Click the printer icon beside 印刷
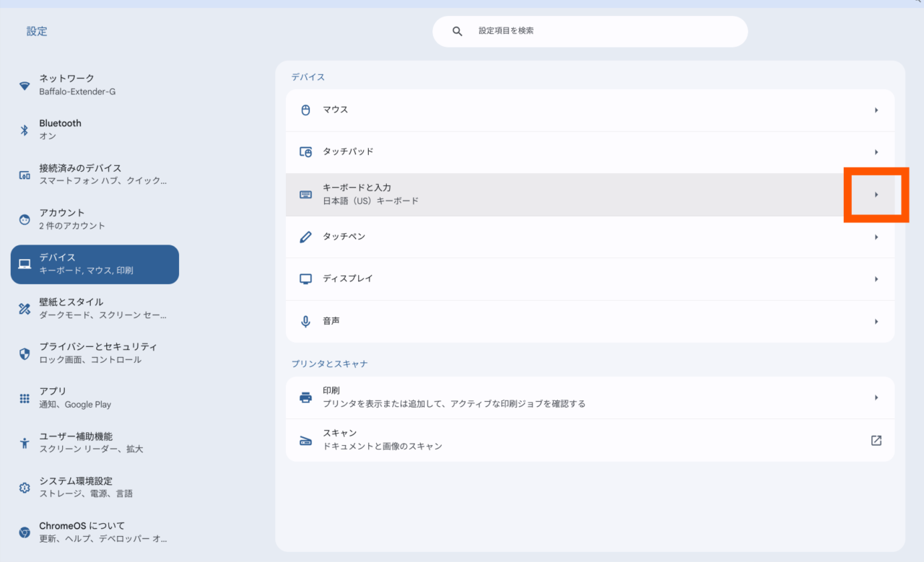 point(305,398)
